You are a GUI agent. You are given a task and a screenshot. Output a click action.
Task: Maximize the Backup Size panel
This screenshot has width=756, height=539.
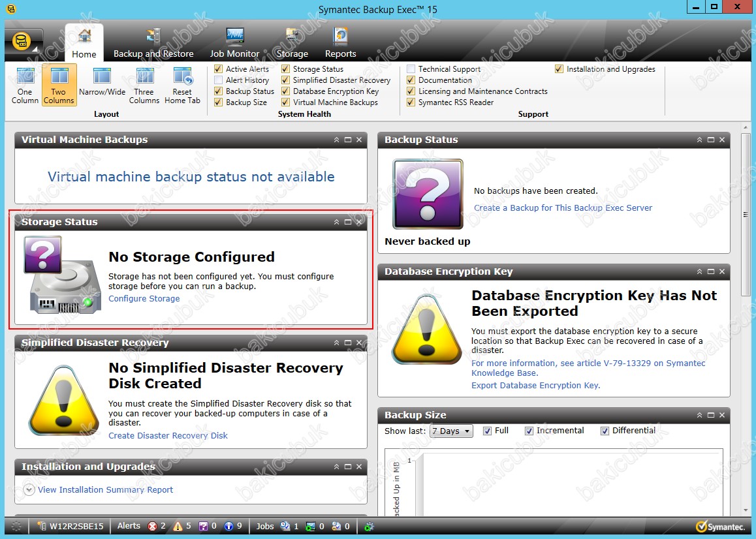click(x=711, y=415)
